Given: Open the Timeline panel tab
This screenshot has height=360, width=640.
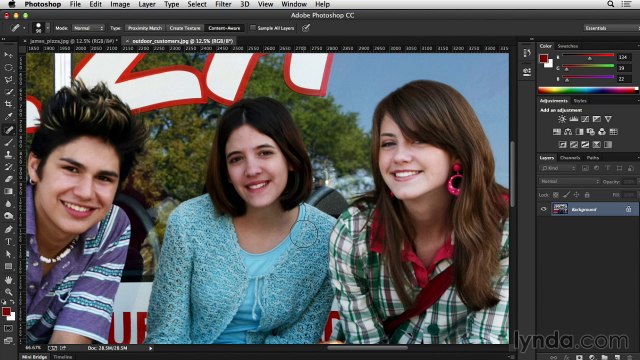Looking at the screenshot, I should click(62, 357).
